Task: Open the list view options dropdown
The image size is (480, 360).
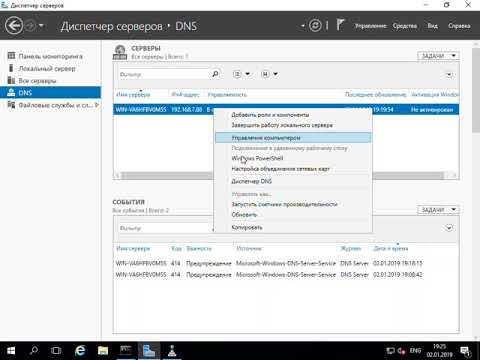Action: (x=241, y=74)
